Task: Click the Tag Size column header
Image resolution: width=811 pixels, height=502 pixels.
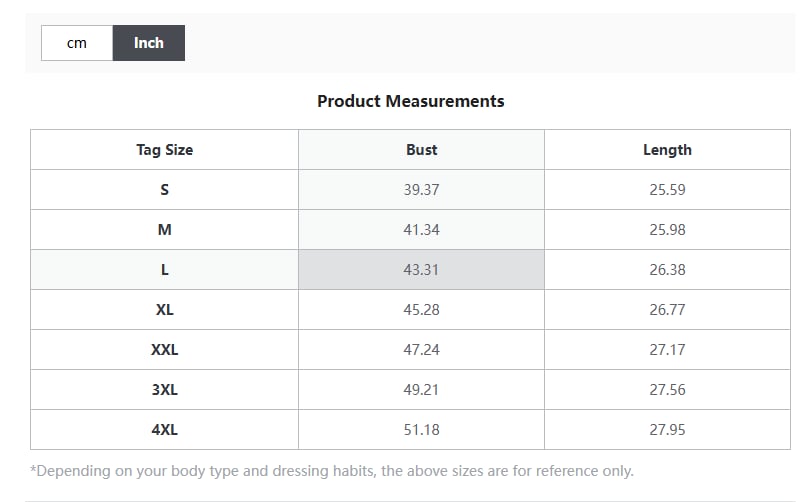Action: point(164,150)
